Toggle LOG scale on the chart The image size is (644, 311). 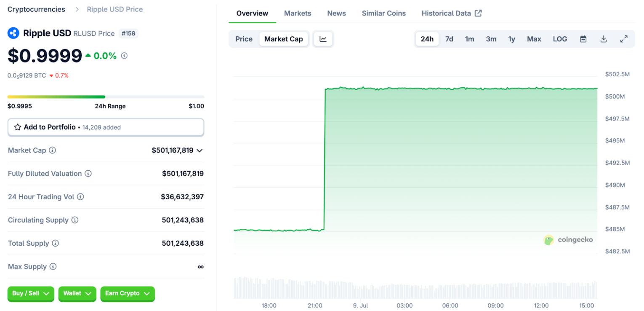(x=560, y=39)
